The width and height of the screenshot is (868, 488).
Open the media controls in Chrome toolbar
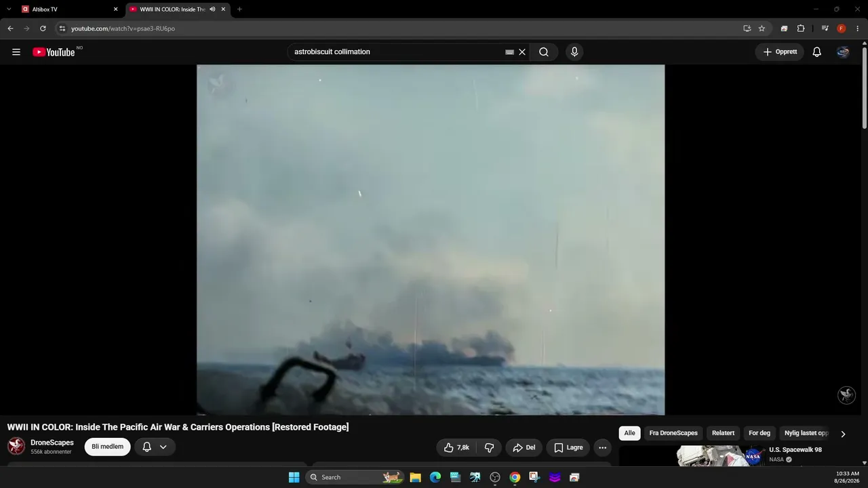[825, 28]
